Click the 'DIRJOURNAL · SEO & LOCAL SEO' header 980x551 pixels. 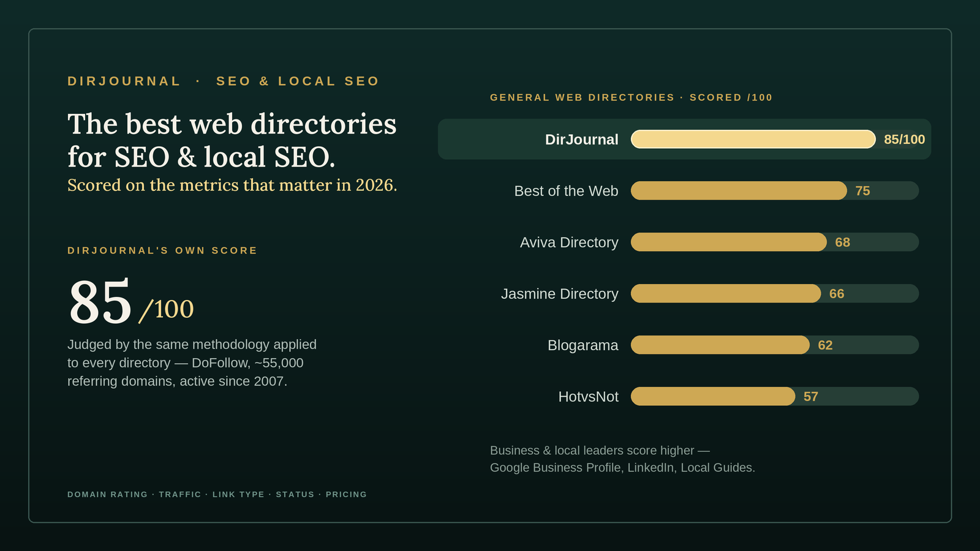(x=224, y=81)
